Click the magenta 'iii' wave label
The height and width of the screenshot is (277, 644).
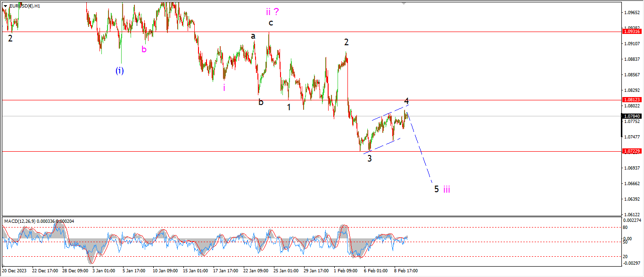[446, 189]
